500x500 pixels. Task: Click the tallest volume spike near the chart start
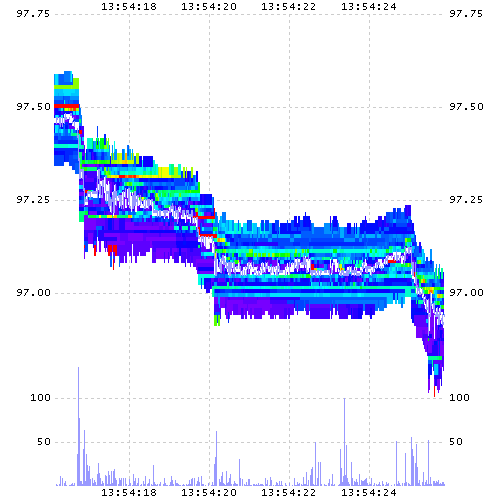(x=79, y=426)
